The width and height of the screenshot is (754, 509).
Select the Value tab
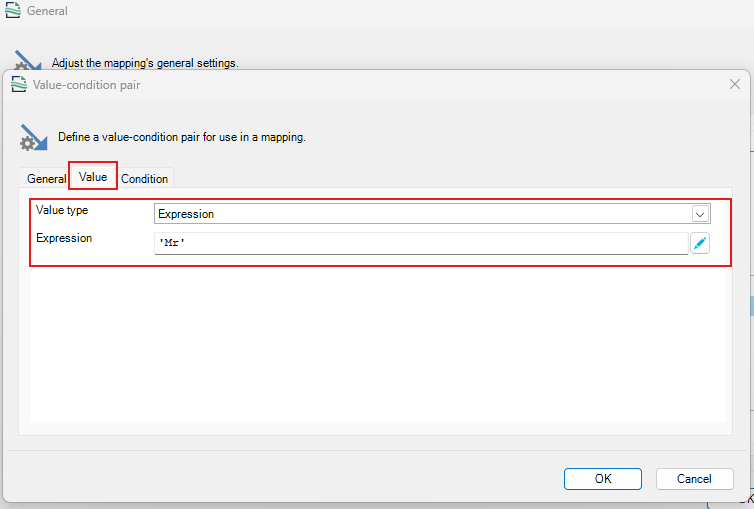(x=93, y=177)
